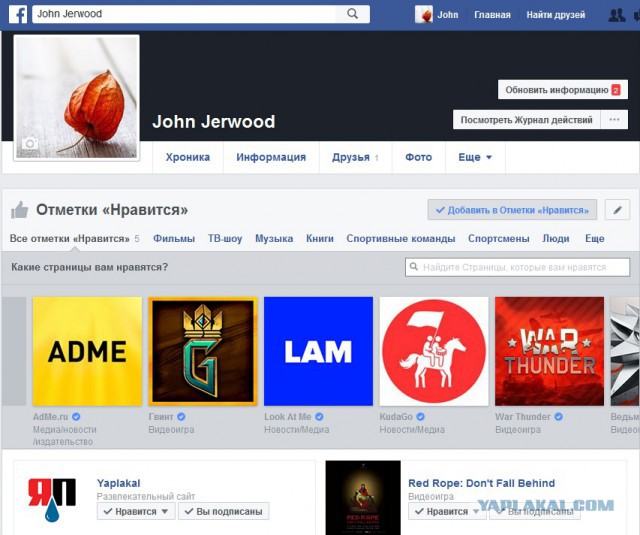Viewport: 640px width, 535px height.
Task: Click the verified badge next to KudaGo
Action: click(420, 417)
